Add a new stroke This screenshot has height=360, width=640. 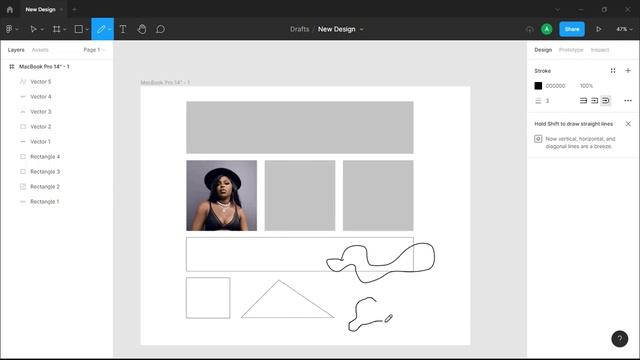[x=628, y=71]
